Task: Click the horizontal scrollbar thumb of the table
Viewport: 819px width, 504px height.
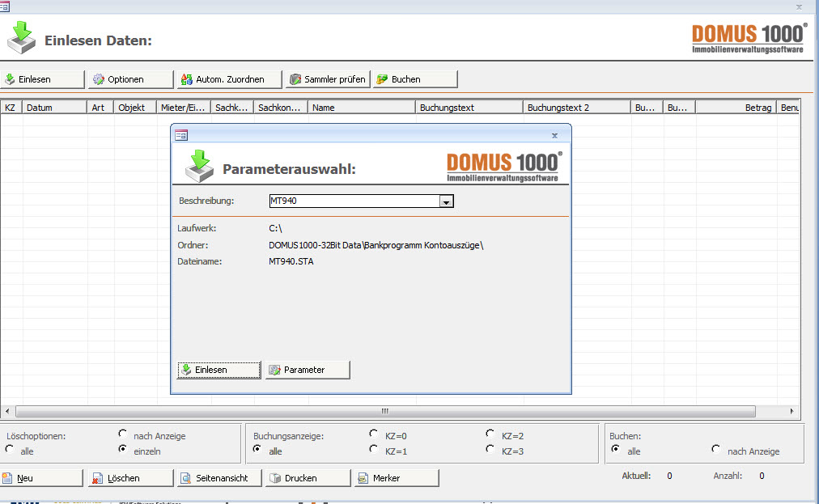Action: coord(385,411)
